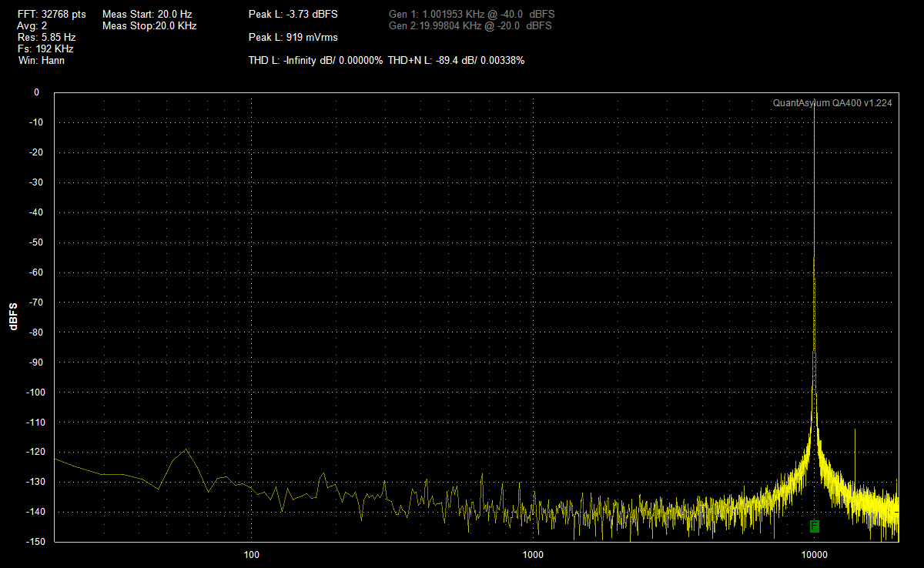Screen dimensions: 924x568
Task: Click the 1000 frequency axis label
Action: coord(533,554)
